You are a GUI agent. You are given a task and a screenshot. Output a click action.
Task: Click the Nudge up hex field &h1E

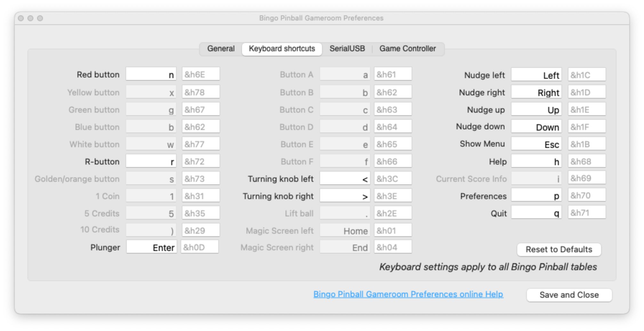tap(587, 109)
